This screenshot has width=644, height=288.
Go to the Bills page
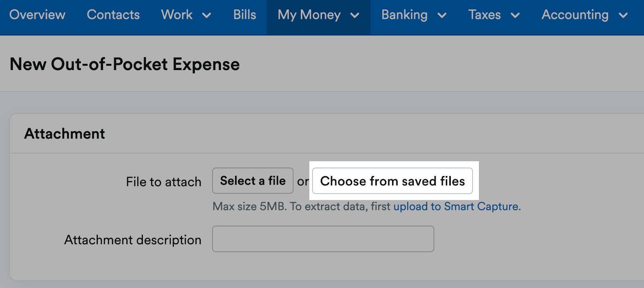(x=244, y=15)
